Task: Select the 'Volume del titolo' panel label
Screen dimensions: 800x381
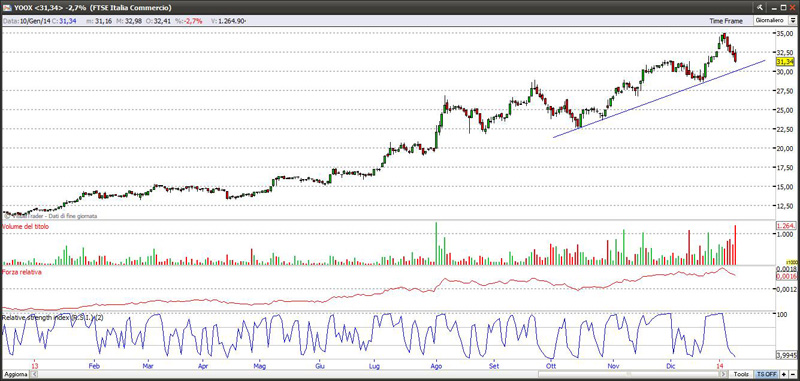Action: pos(26,226)
